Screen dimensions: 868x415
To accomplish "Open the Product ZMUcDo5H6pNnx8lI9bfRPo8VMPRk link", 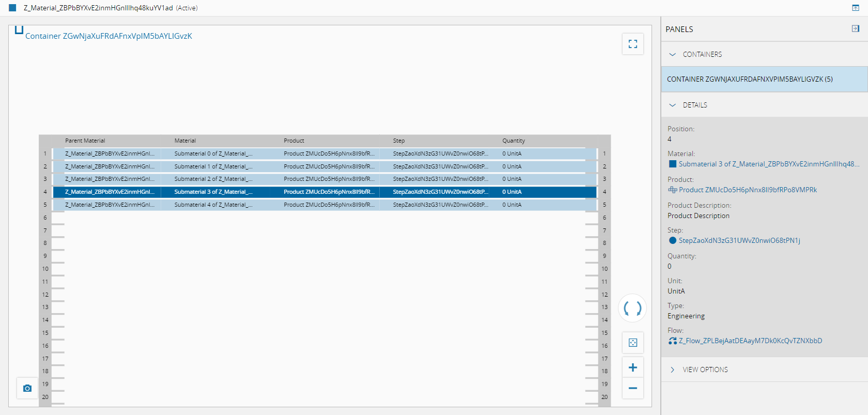I will [x=748, y=190].
